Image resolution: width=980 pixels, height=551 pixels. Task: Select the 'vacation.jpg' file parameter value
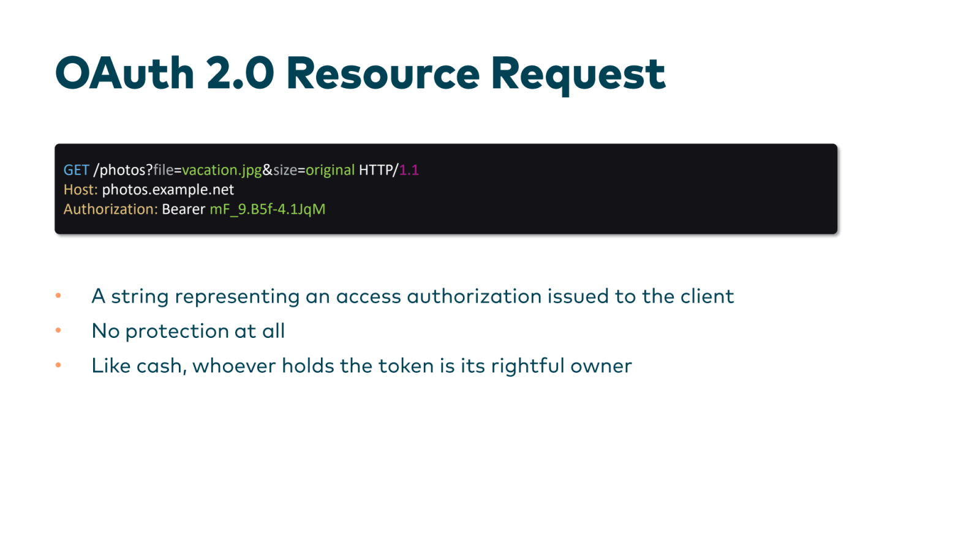point(223,170)
